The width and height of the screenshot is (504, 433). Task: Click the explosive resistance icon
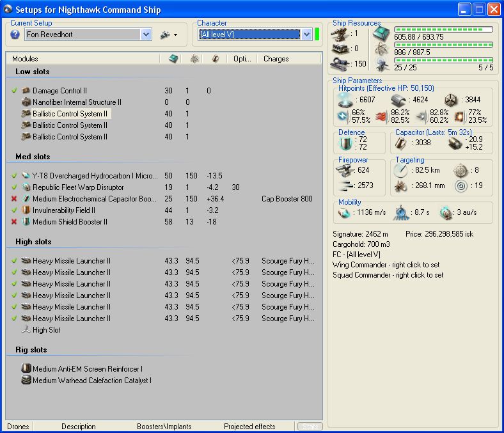(x=460, y=116)
